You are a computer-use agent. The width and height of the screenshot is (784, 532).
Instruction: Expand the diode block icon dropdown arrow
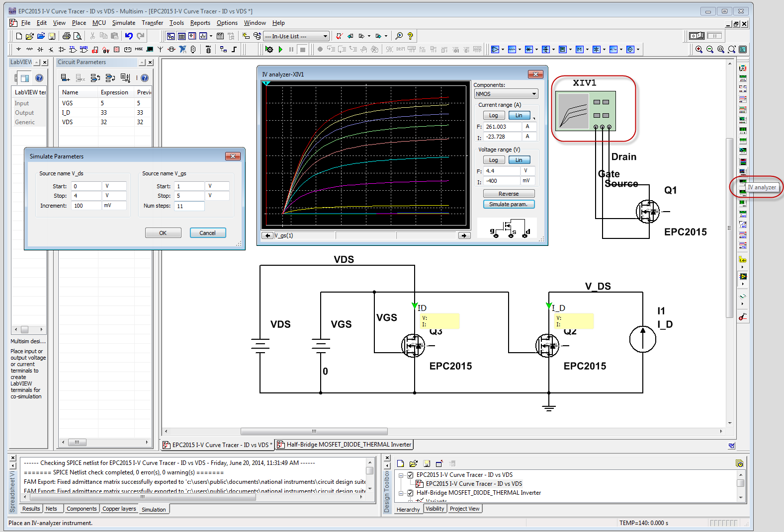pos(537,50)
